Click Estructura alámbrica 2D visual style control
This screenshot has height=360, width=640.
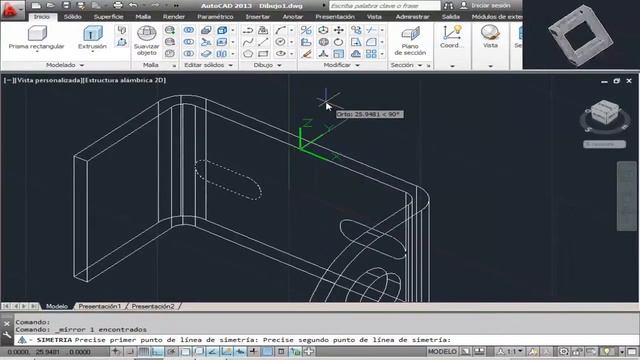(x=124, y=80)
